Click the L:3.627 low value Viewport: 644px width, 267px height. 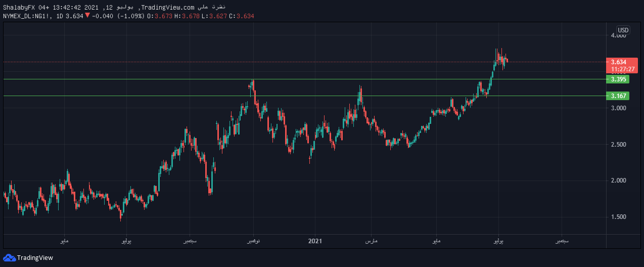(214, 16)
